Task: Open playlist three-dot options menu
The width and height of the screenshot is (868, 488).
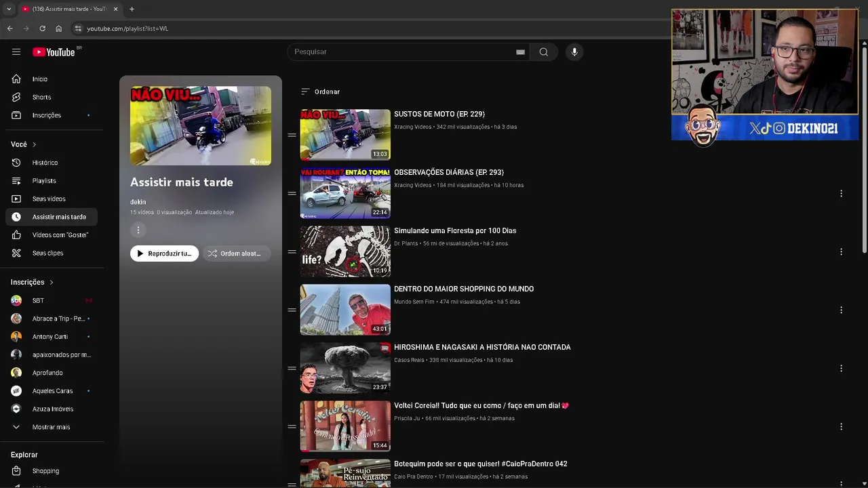Action: click(x=138, y=230)
